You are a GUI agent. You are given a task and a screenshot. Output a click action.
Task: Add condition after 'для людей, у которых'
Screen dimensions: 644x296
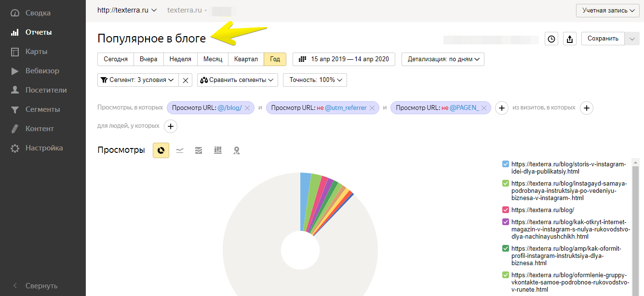171,126
